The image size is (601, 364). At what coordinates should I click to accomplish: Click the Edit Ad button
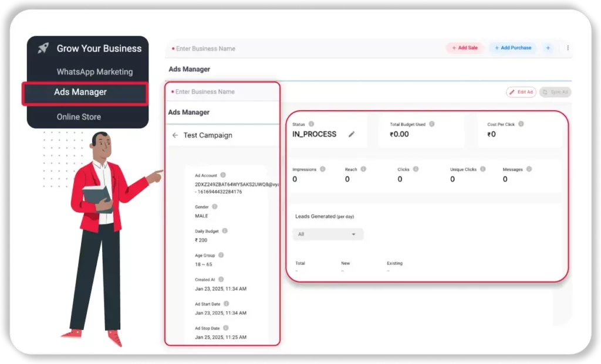[521, 92]
